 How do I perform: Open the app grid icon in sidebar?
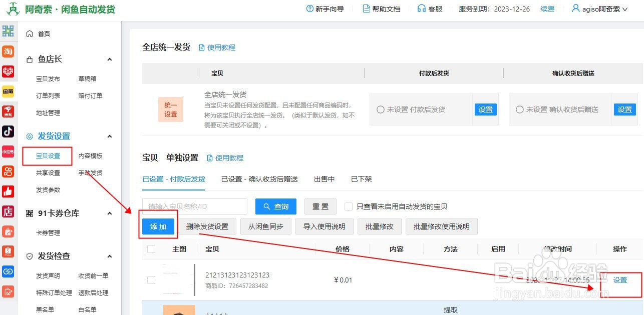click(x=8, y=31)
